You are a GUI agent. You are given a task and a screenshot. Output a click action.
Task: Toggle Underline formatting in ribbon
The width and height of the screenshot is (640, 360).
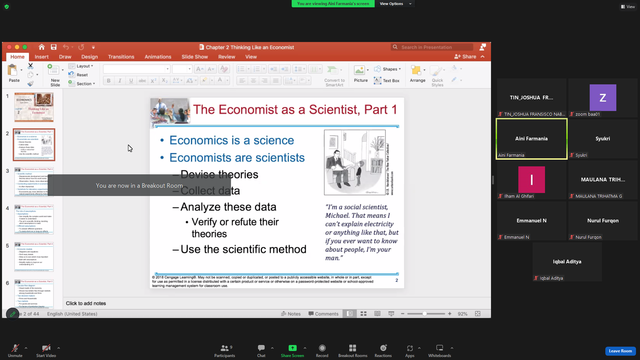point(131,81)
